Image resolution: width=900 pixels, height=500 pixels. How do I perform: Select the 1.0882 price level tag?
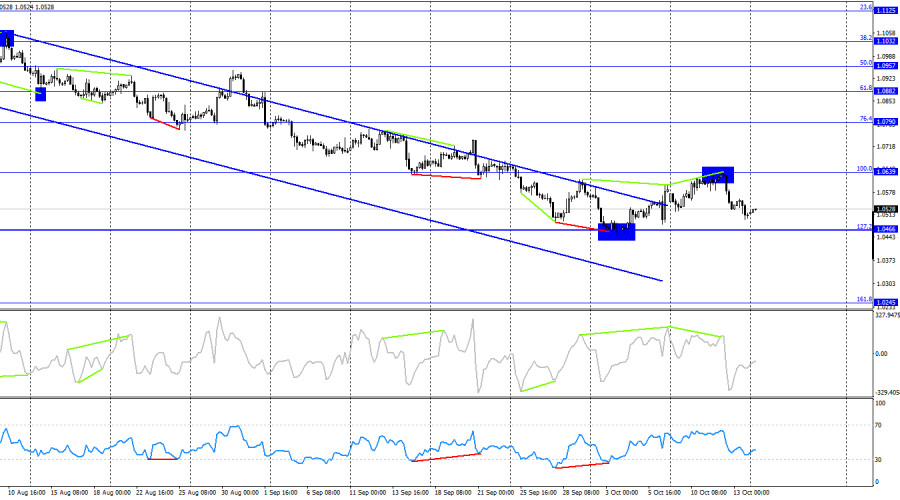coord(886,91)
